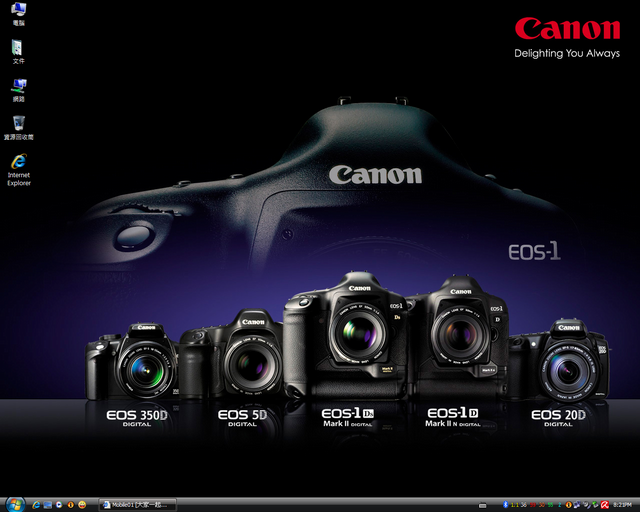This screenshot has height=512, width=640.
Task: Click Show Desktop icon in Quick Launch
Action: (48, 505)
